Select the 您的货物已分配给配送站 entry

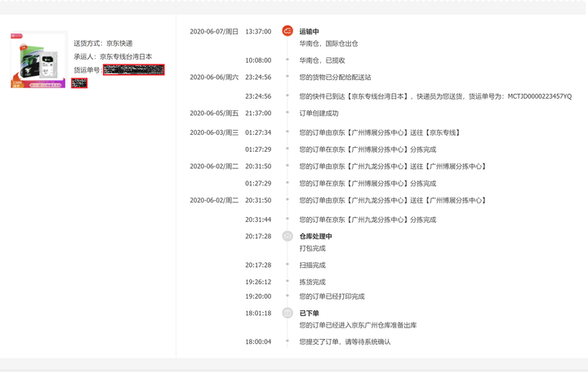pyautogui.click(x=336, y=78)
